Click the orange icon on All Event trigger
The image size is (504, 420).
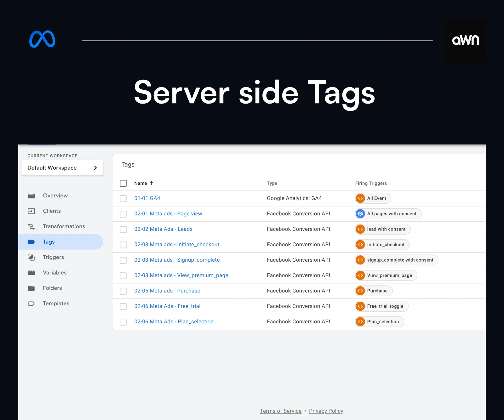(360, 198)
